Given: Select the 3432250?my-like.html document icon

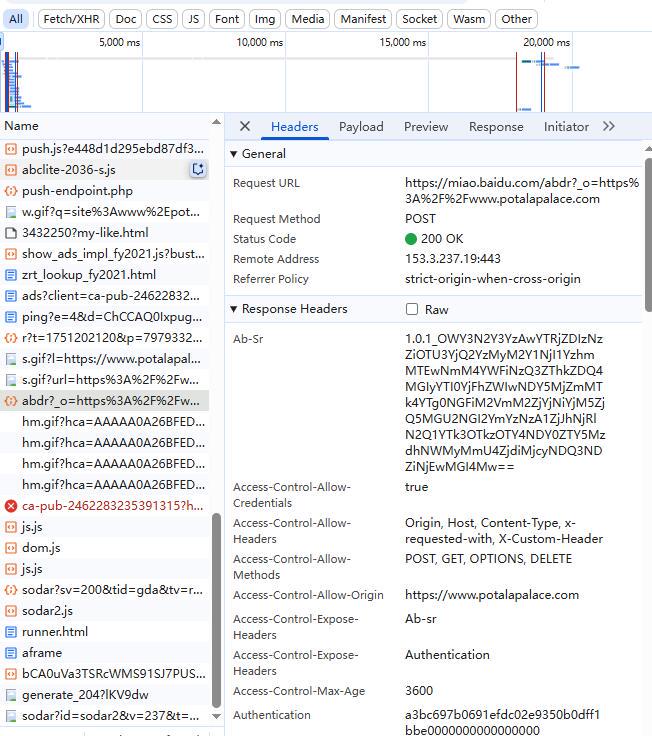Looking at the screenshot, I should tap(10, 233).
